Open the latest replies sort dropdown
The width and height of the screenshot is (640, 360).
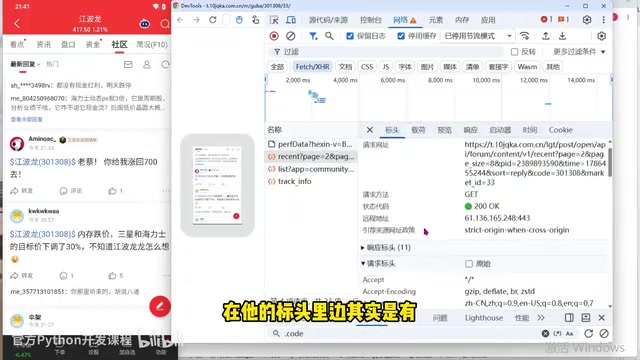[x=25, y=64]
